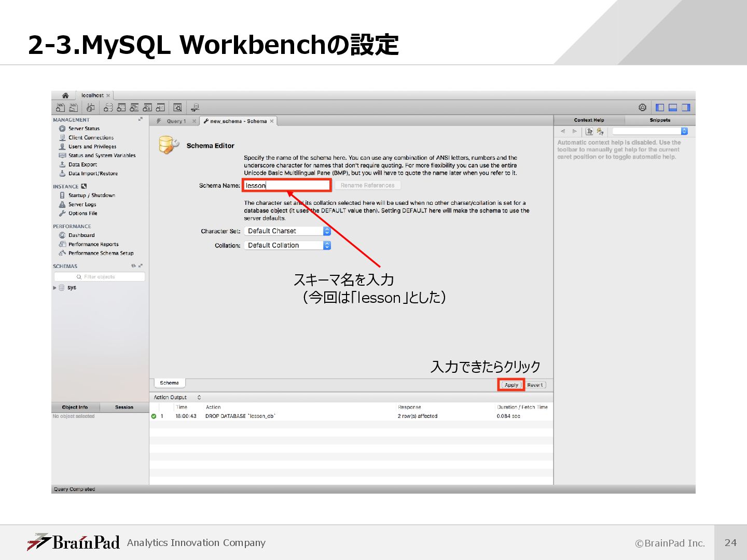Select the Schema bottom tab
Screen dimensions: 747x560
coord(169,383)
